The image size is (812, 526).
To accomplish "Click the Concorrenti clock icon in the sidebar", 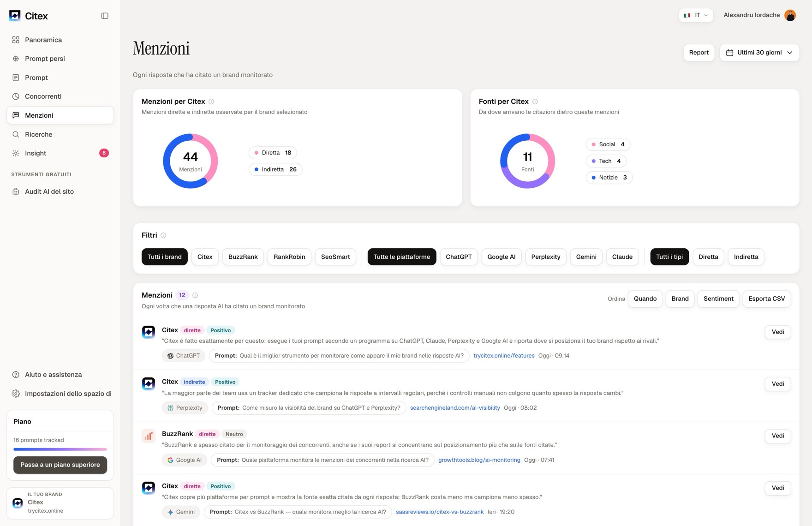I will tap(16, 96).
